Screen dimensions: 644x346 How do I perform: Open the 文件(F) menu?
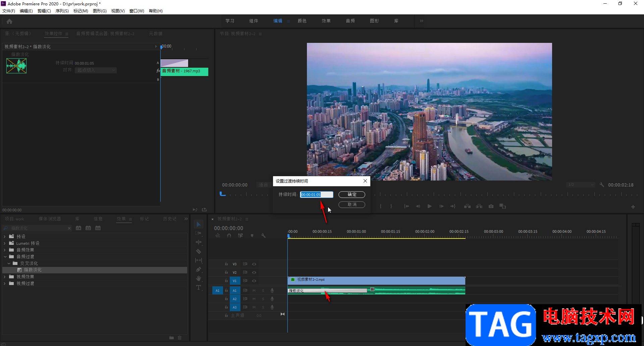pos(9,11)
